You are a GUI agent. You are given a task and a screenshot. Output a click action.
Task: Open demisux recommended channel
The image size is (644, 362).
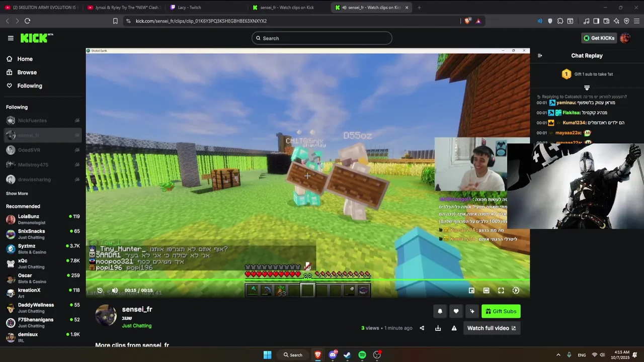43,337
